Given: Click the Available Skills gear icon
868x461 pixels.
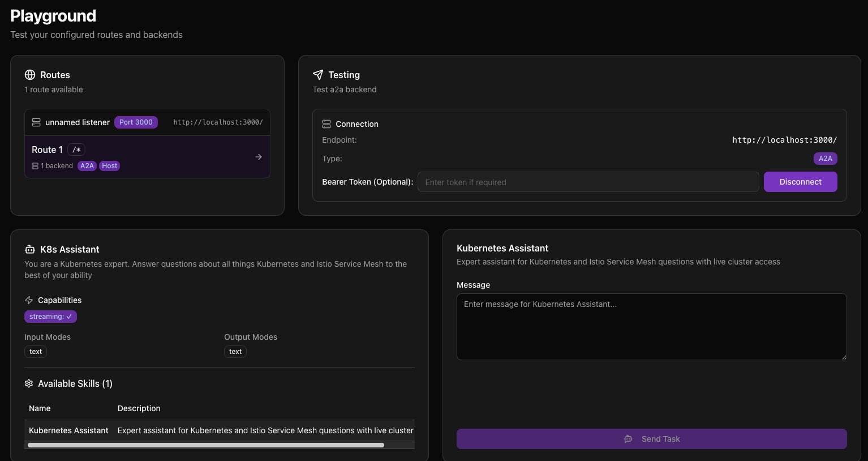Looking at the screenshot, I should (28, 383).
